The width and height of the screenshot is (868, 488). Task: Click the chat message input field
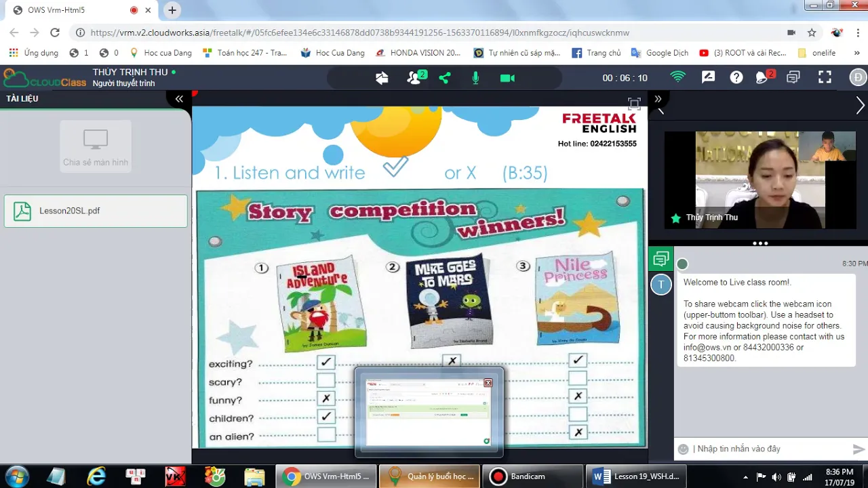pyautogui.click(x=770, y=449)
